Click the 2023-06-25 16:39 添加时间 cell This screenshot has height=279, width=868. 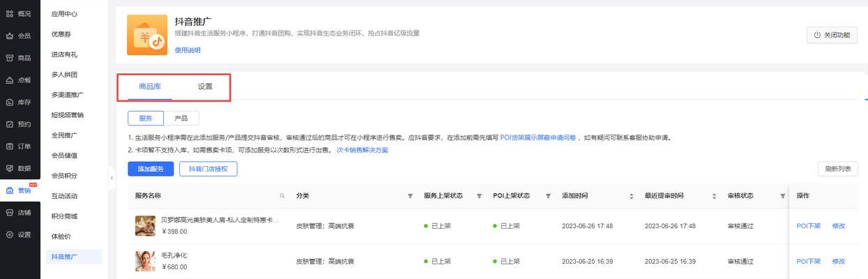click(x=587, y=262)
